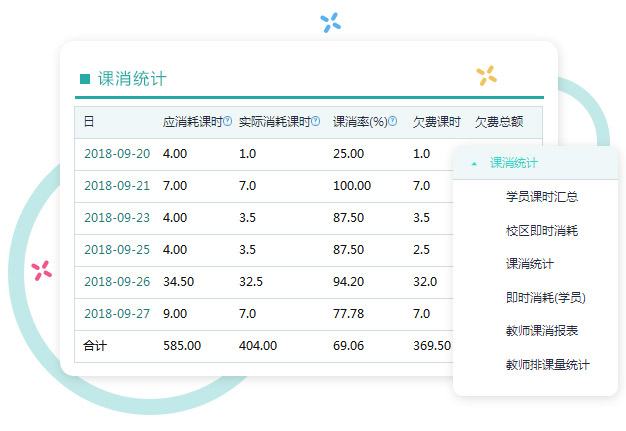Click the 合计 total row label
This screenshot has height=431, width=626.
click(95, 346)
